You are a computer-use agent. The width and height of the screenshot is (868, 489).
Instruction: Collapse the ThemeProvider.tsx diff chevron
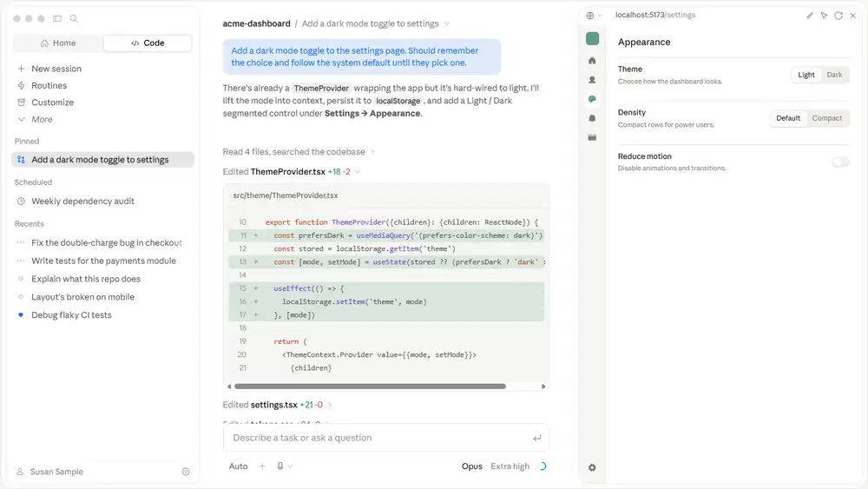(358, 172)
